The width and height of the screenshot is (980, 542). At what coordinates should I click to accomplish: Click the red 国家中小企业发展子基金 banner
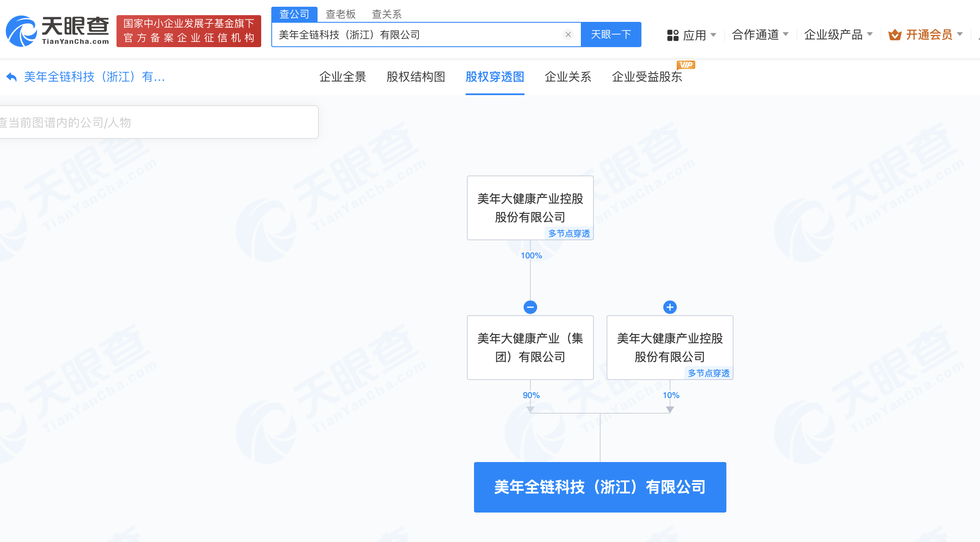click(x=188, y=31)
